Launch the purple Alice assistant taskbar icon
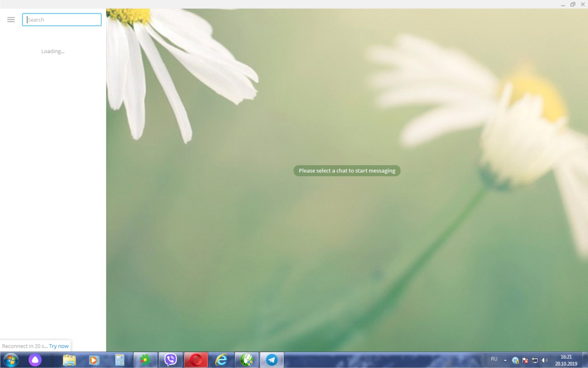 pyautogui.click(x=35, y=360)
